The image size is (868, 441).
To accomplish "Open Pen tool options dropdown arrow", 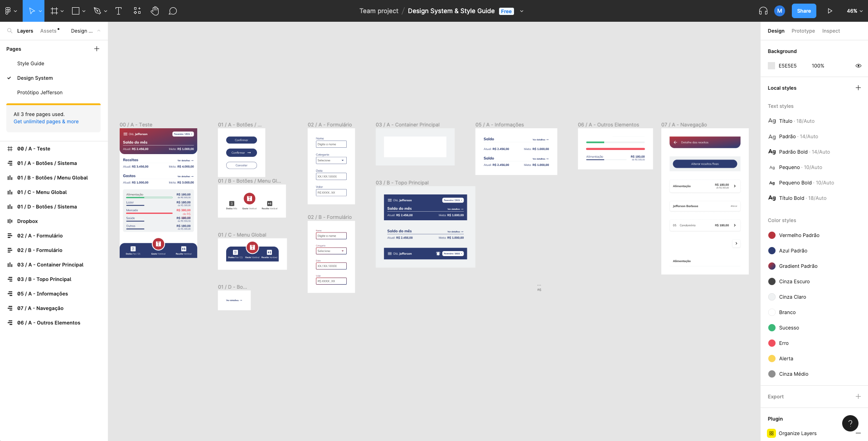I will pos(106,11).
